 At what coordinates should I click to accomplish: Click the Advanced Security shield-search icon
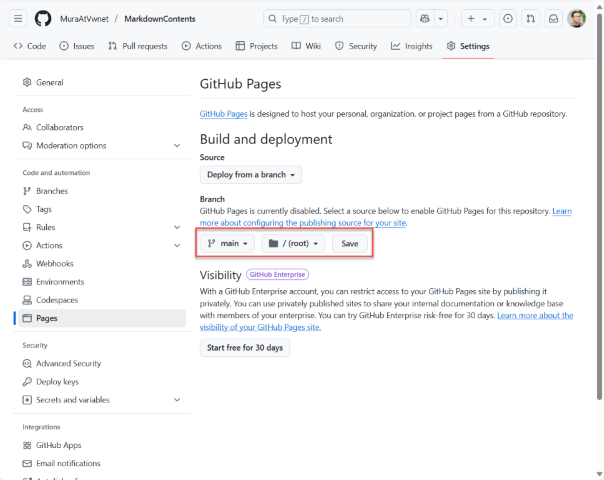point(27,364)
